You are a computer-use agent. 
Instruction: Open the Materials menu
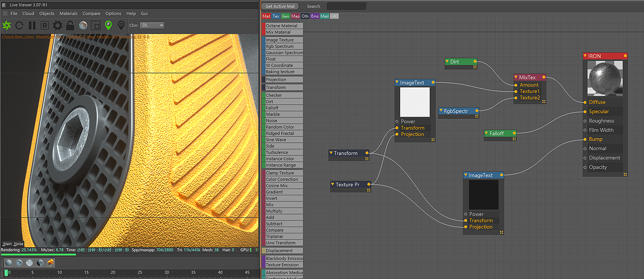point(68,13)
